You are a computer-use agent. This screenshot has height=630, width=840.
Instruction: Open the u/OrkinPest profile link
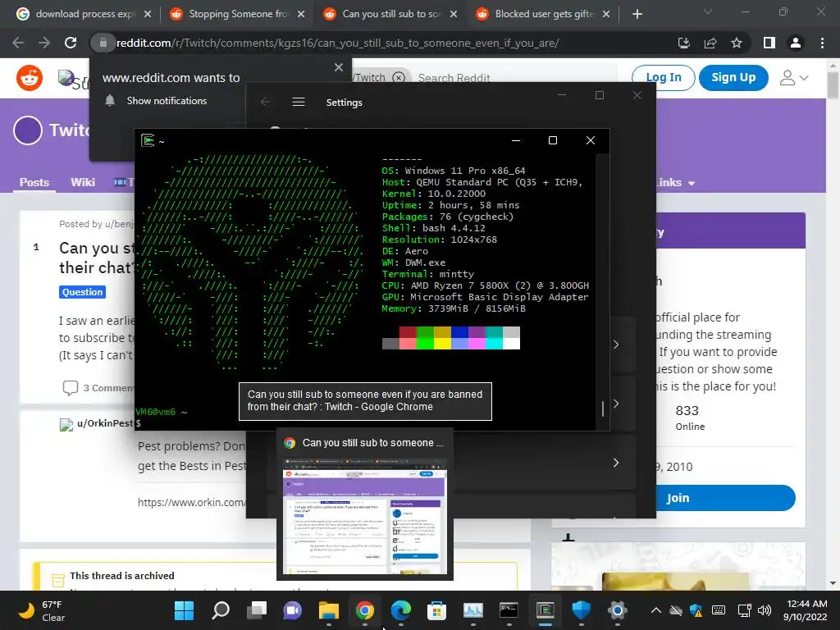(x=105, y=423)
